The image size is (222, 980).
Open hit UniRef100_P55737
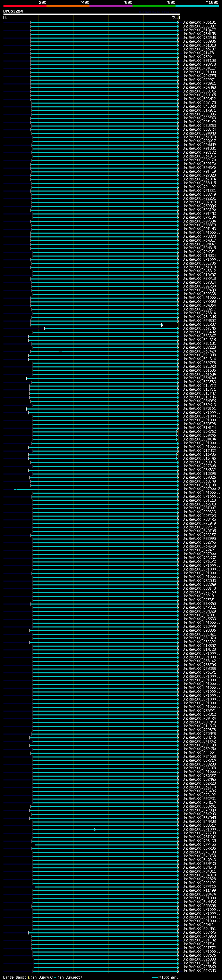[x=199, y=49]
